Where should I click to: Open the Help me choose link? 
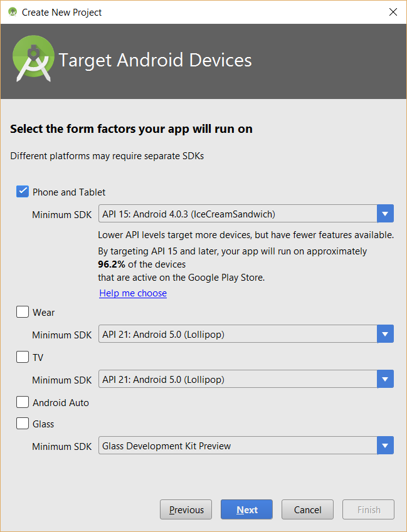(x=133, y=293)
